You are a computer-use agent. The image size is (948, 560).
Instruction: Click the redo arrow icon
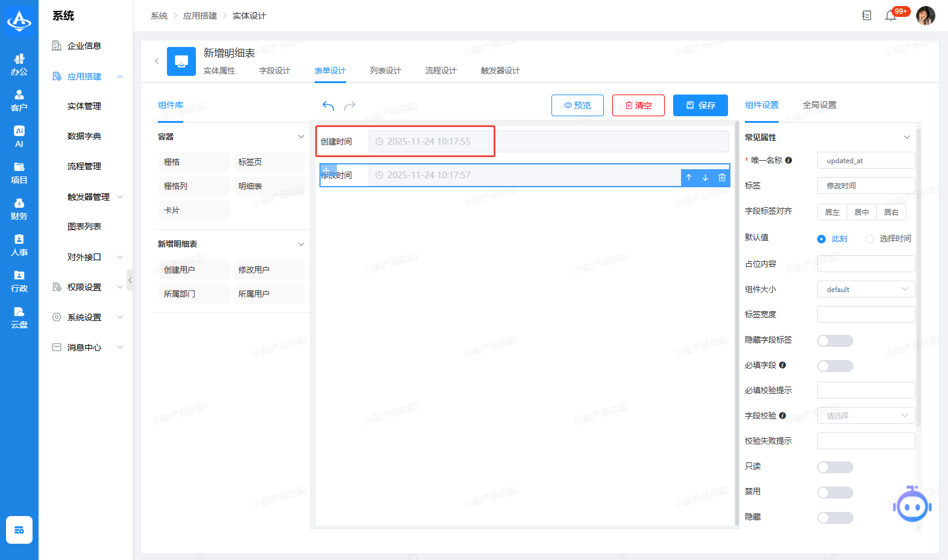pyautogui.click(x=350, y=106)
